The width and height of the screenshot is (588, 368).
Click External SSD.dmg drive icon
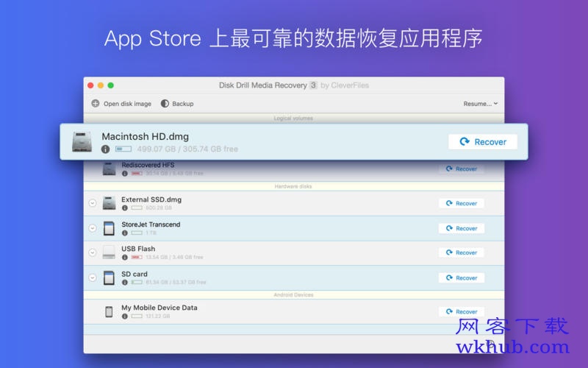109,203
